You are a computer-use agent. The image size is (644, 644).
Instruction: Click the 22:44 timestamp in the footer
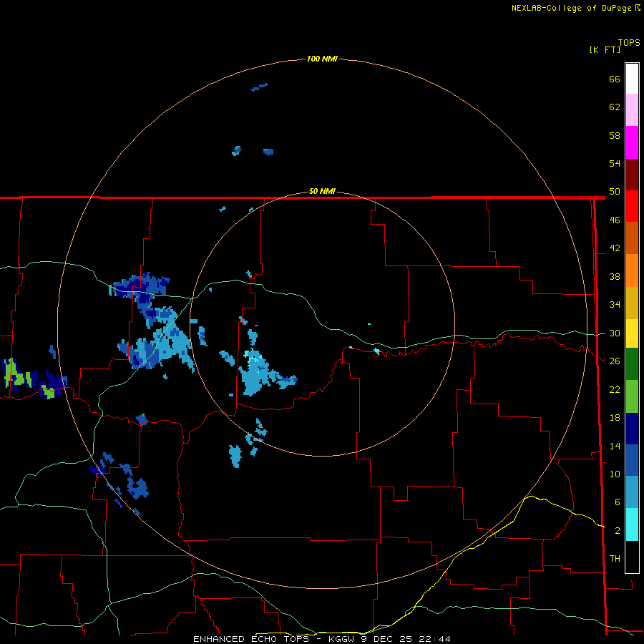click(434, 639)
